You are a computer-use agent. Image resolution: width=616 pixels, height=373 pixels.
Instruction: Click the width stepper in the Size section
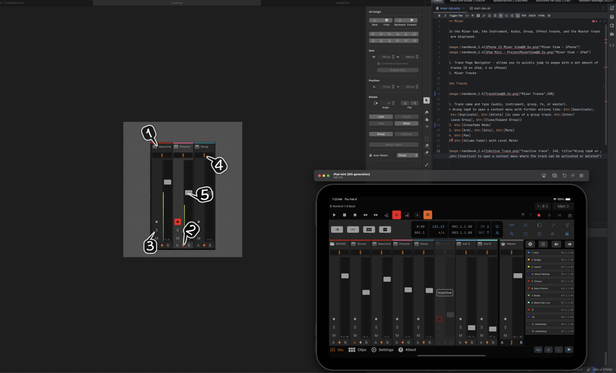coord(393,57)
